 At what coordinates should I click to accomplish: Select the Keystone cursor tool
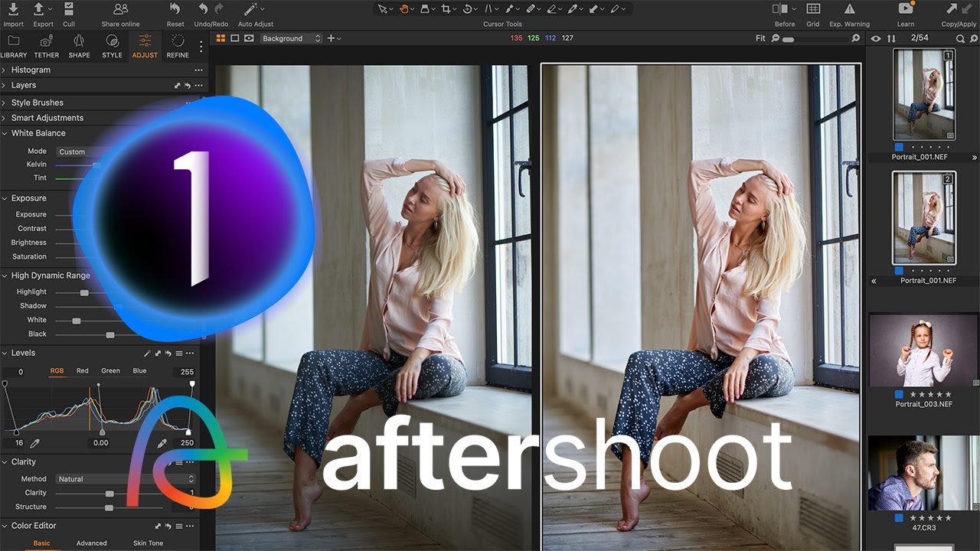pos(489,9)
